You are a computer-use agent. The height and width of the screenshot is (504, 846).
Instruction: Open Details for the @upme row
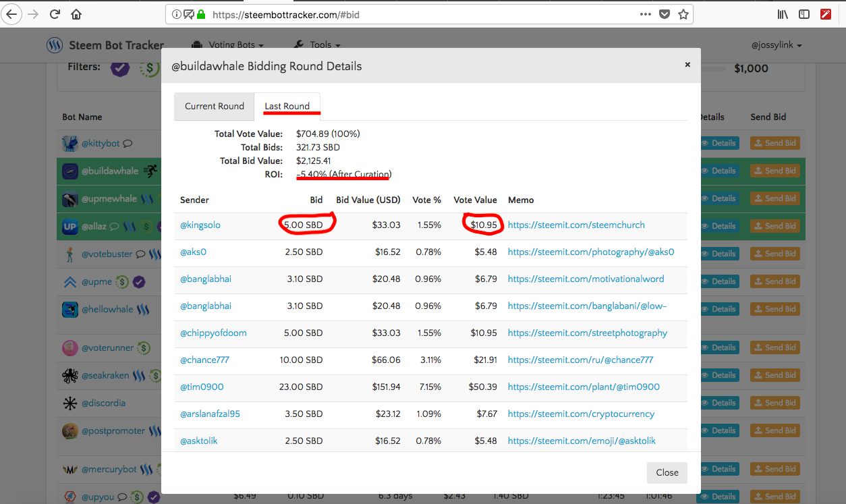719,281
